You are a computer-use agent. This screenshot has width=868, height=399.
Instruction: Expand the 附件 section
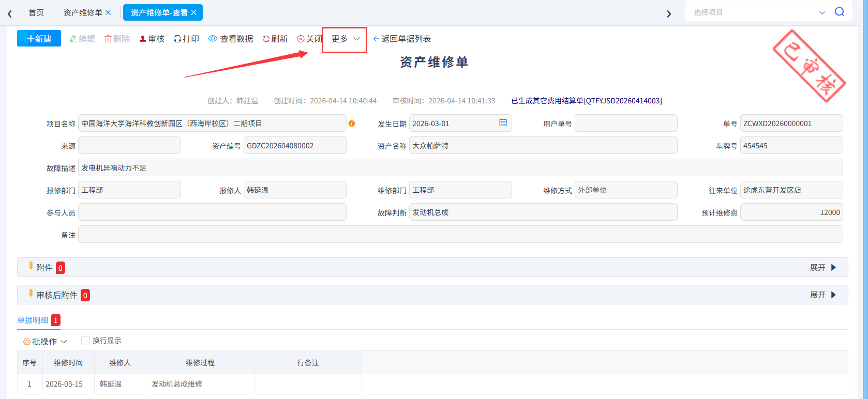822,268
